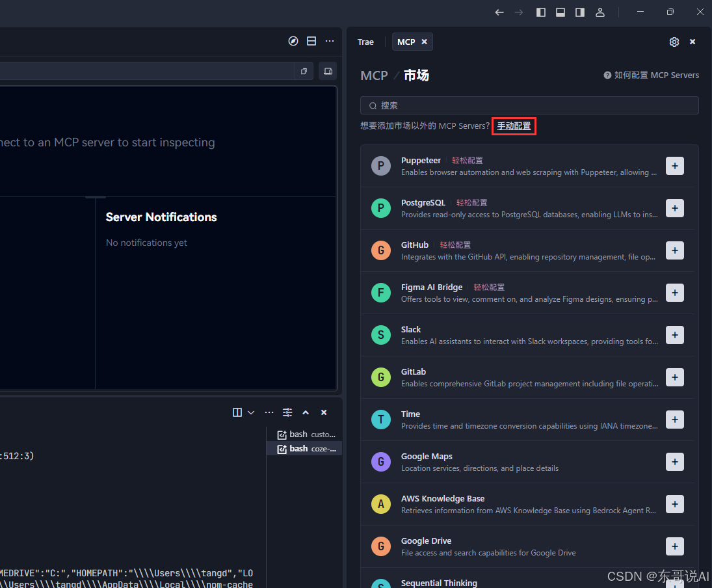
Task: Open the terminal three-dot more menu
Action: 269,412
